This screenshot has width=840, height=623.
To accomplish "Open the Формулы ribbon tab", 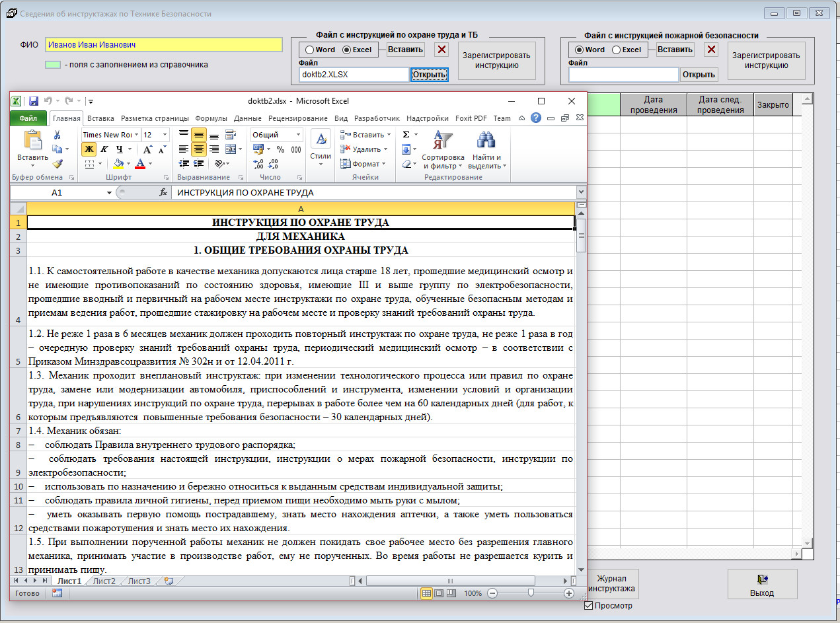I will click(211, 118).
